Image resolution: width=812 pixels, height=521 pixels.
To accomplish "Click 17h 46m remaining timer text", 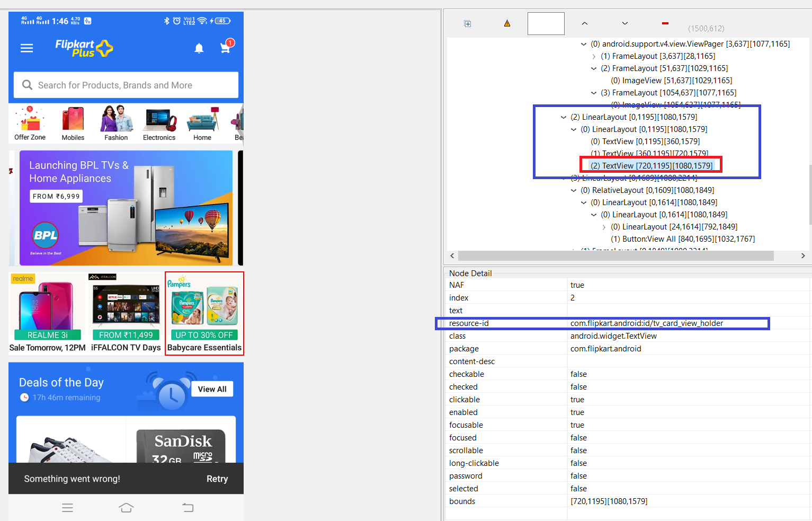I will pos(66,398).
